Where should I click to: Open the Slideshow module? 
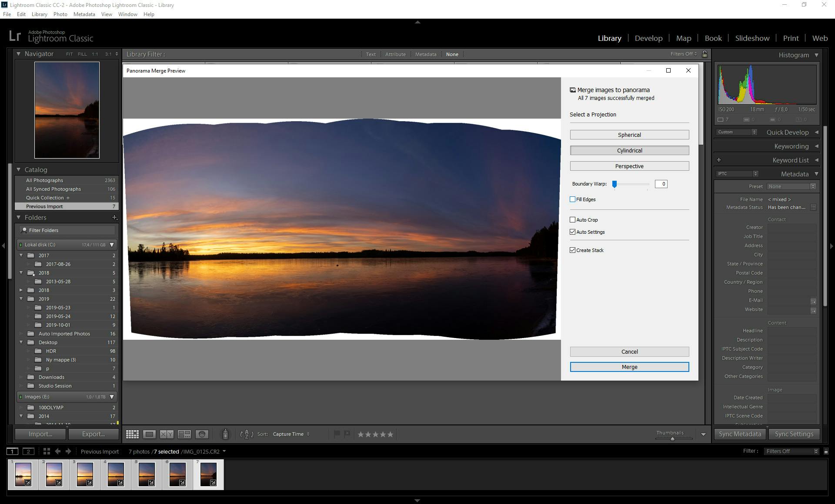click(x=752, y=38)
